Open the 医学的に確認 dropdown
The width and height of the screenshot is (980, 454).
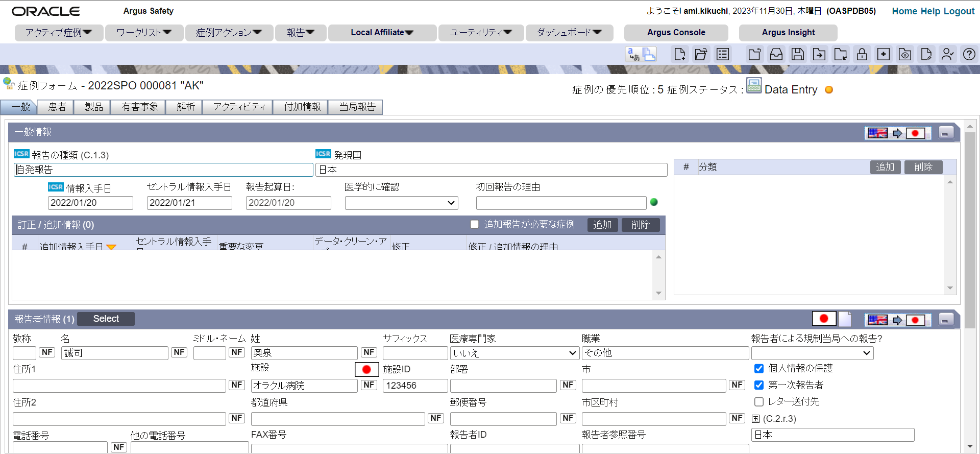[x=402, y=203]
